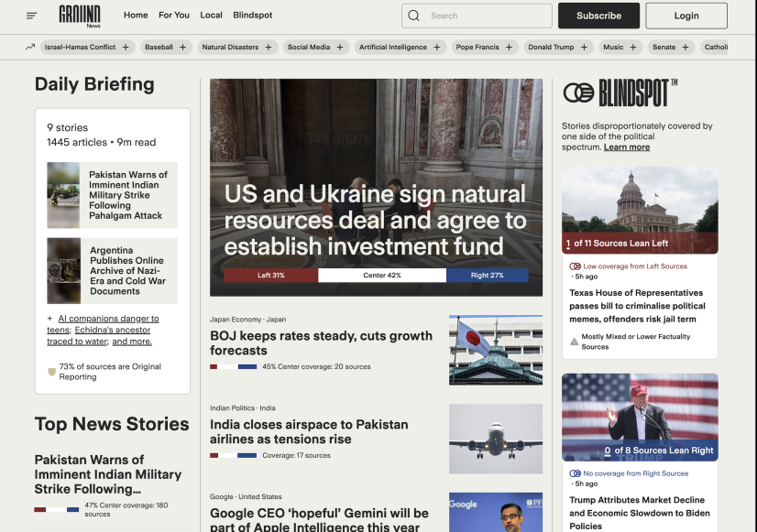Click the Search input field
Screen dimensions: 757x532
pos(477,16)
